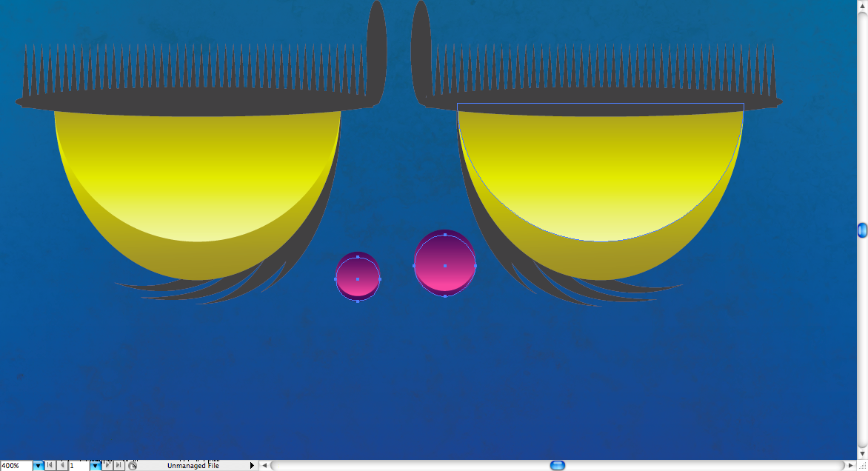Screen dimensions: 868x471
Task: Click the 400% zoom input field
Action: 16,466
